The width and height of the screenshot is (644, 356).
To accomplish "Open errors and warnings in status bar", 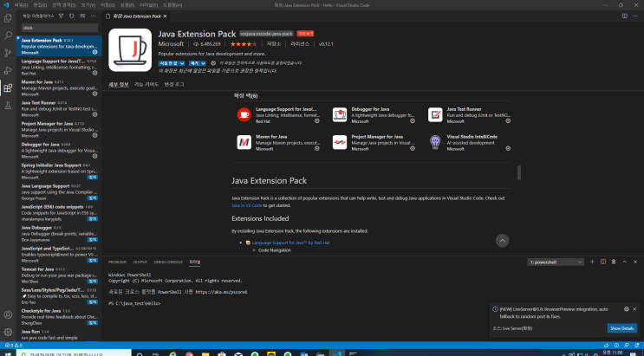I will tap(14, 346).
